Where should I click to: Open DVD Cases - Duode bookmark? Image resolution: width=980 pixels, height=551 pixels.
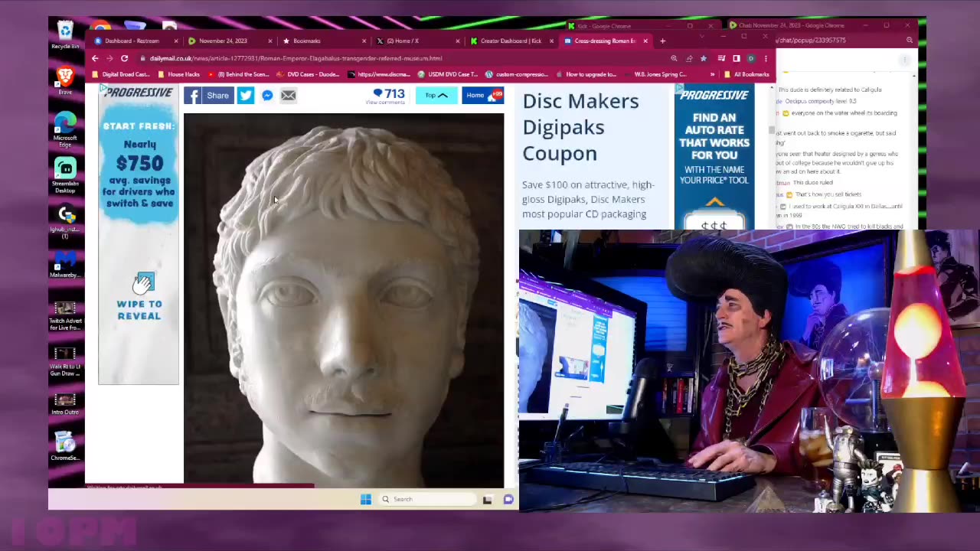[308, 74]
